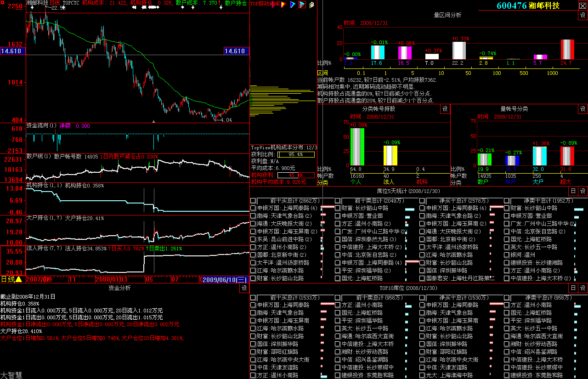Click the 600476 湘邮科技 stock title
This screenshot has width=588, height=379.
(528, 6)
